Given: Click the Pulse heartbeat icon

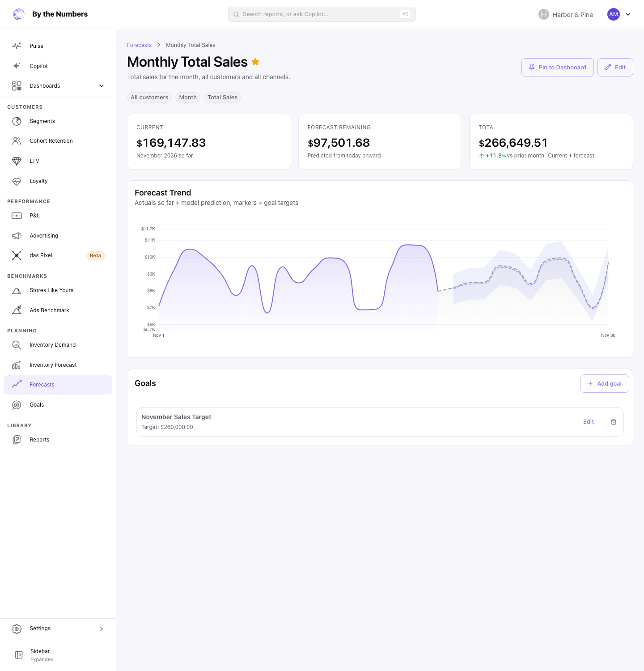Looking at the screenshot, I should [17, 46].
